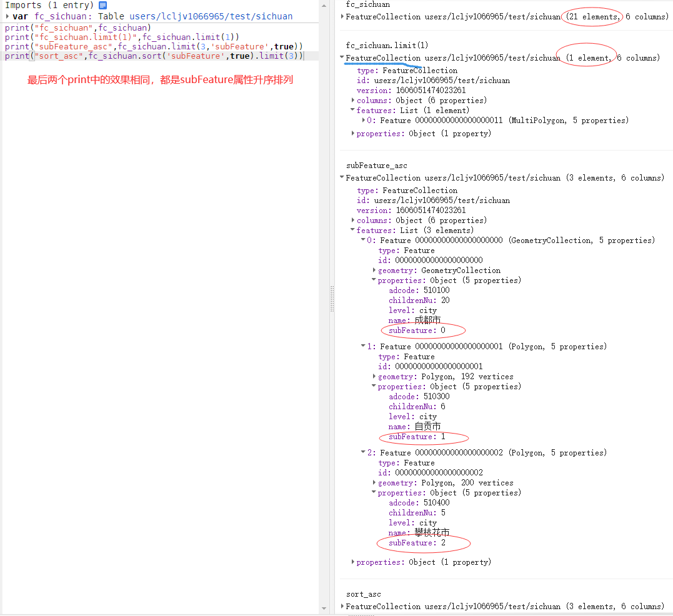Click 'adcode: 510300' property row
Image resolution: width=673 pixels, height=616 pixels.
click(419, 397)
